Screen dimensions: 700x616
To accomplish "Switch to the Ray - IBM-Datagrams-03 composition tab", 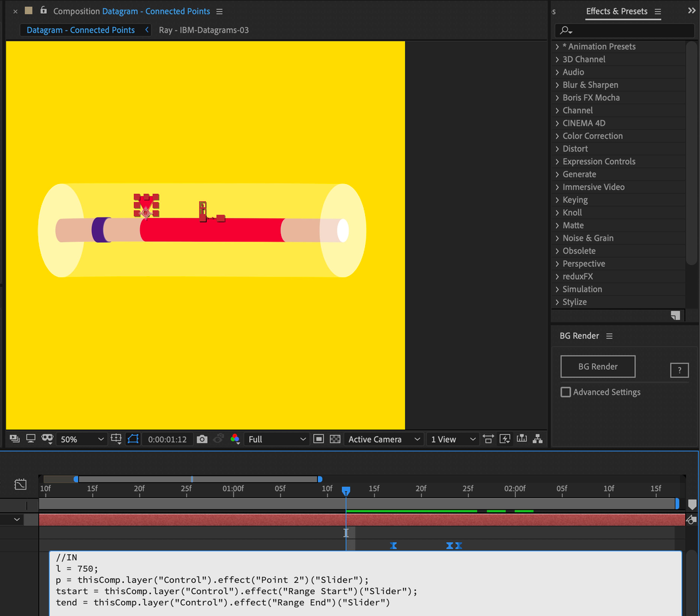I will click(x=203, y=30).
